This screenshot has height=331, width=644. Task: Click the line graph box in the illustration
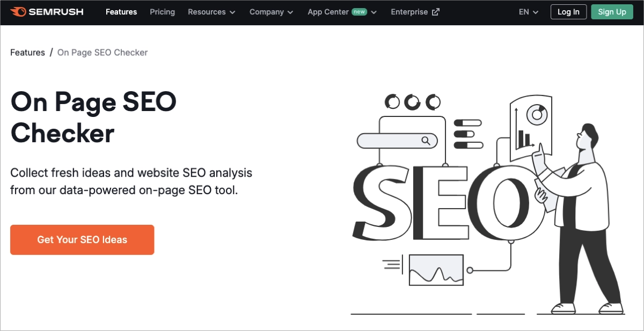(436, 270)
